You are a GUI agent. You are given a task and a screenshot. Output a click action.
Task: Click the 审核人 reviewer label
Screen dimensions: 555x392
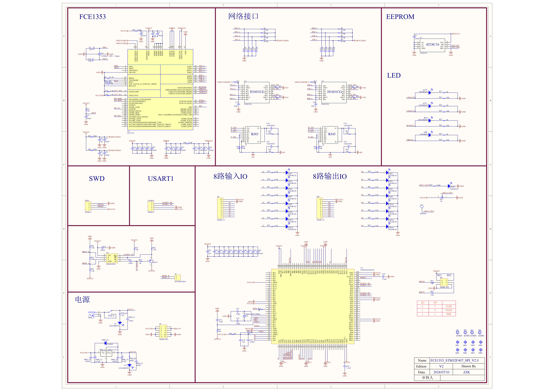pyautogui.click(x=427, y=378)
